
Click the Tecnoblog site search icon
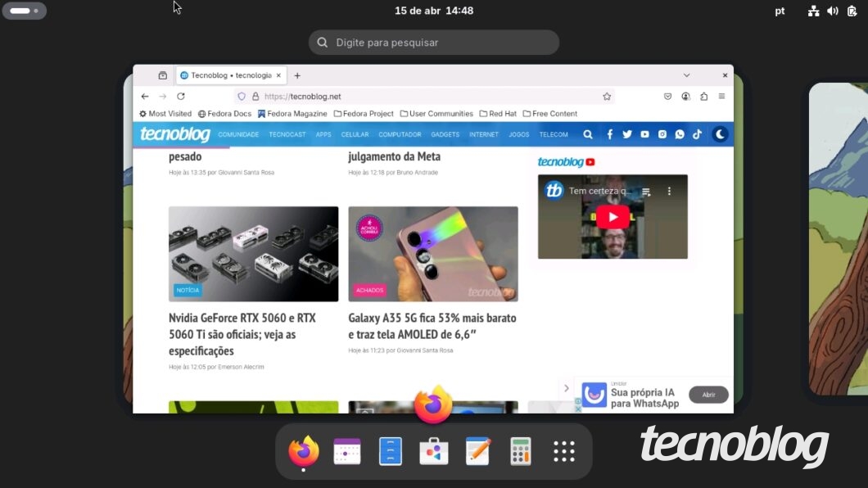tap(588, 134)
